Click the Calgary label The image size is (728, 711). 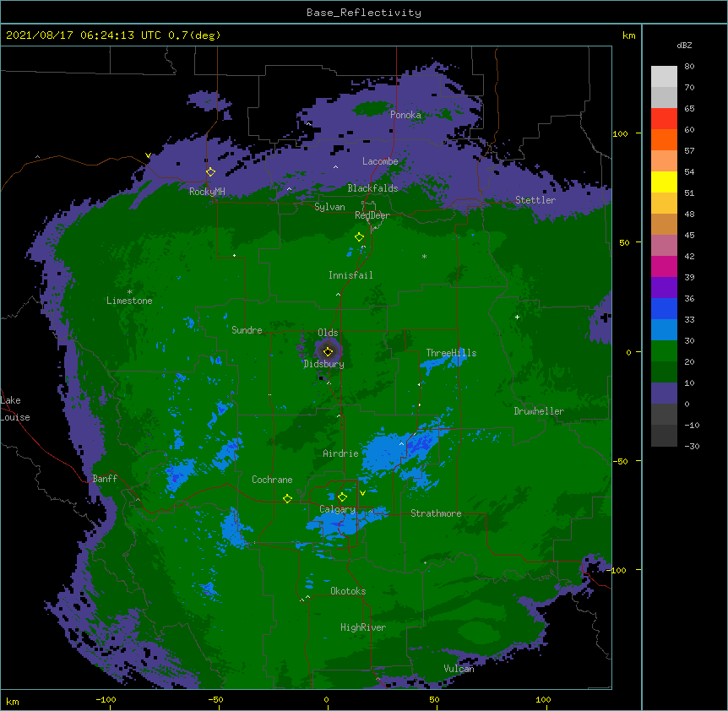[338, 509]
